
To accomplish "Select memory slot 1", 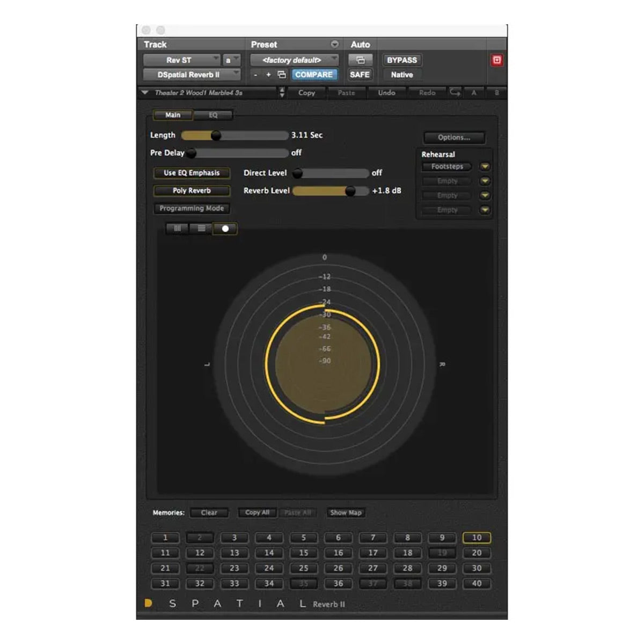I will [165, 537].
